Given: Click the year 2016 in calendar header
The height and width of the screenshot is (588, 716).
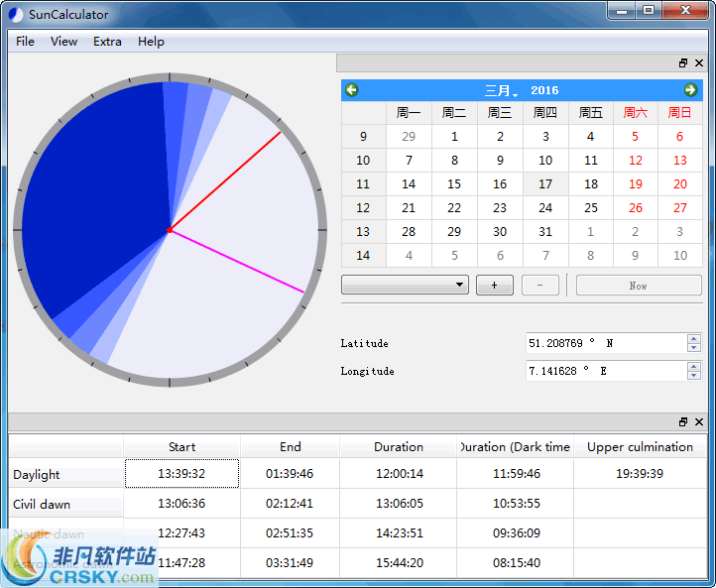Looking at the screenshot, I should [x=544, y=90].
